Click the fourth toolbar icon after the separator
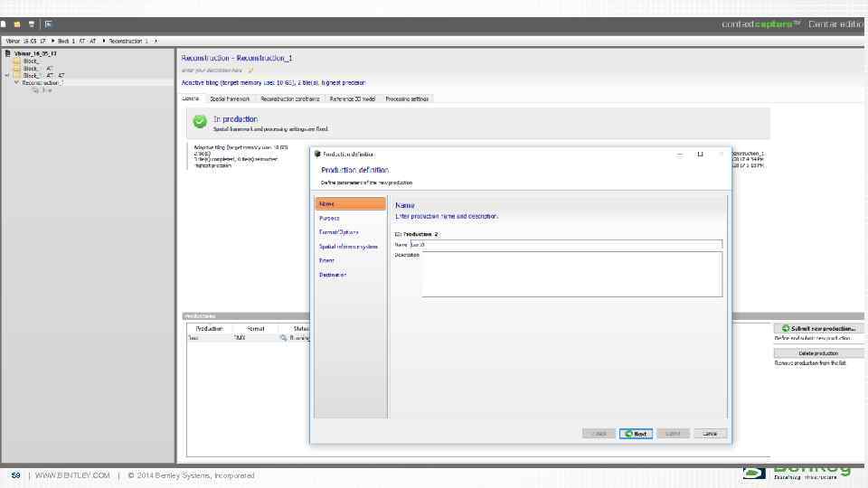The image size is (868, 488). (49, 24)
